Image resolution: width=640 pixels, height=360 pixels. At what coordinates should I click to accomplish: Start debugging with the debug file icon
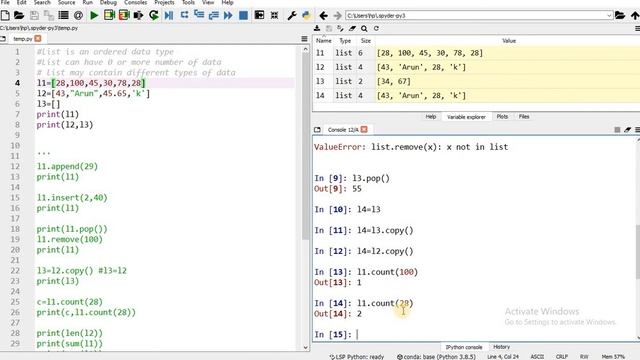pos(169,16)
